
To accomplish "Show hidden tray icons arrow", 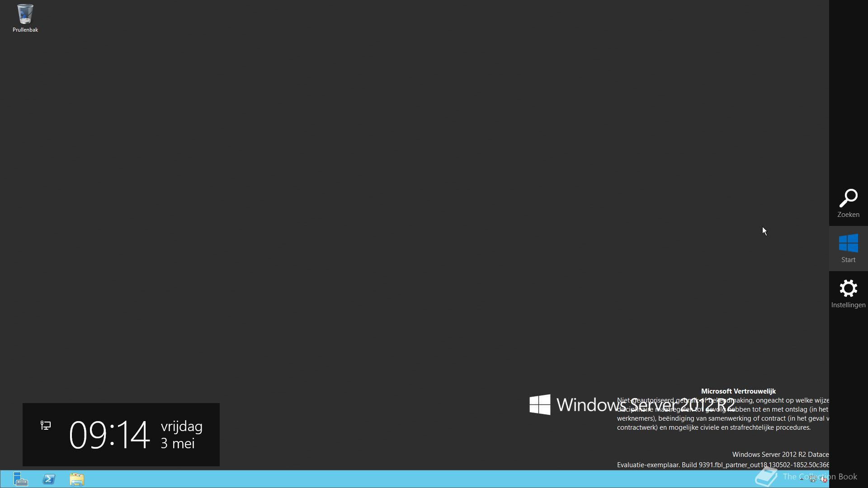I will [802, 479].
